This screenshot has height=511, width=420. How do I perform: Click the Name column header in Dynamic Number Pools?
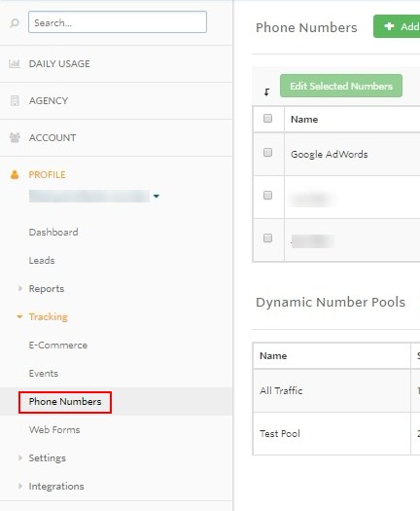[x=273, y=356]
